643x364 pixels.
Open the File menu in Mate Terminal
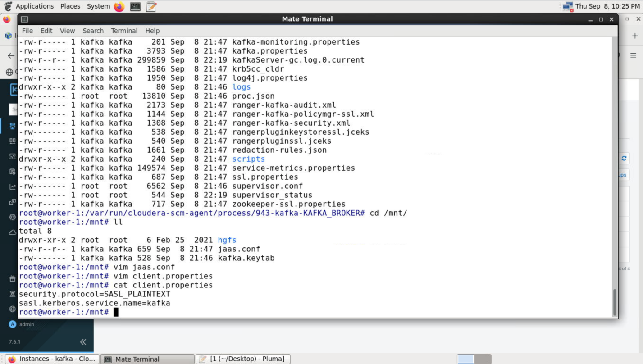point(27,31)
